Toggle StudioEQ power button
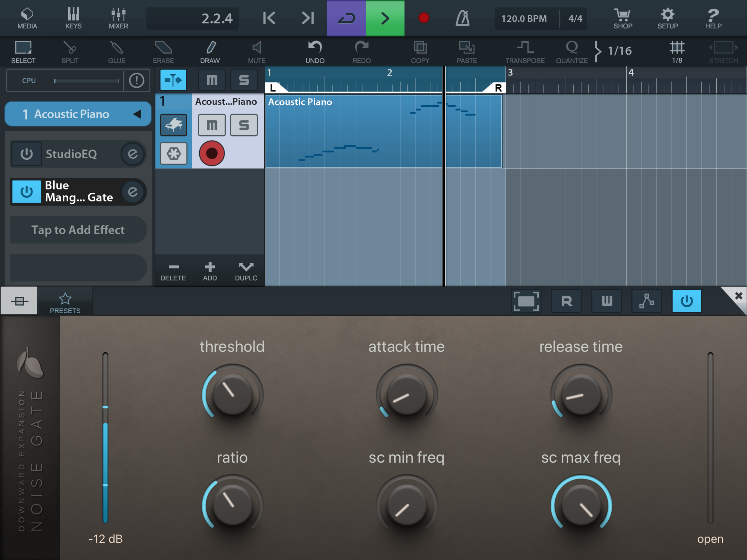This screenshot has height=560, width=747. 27,154
